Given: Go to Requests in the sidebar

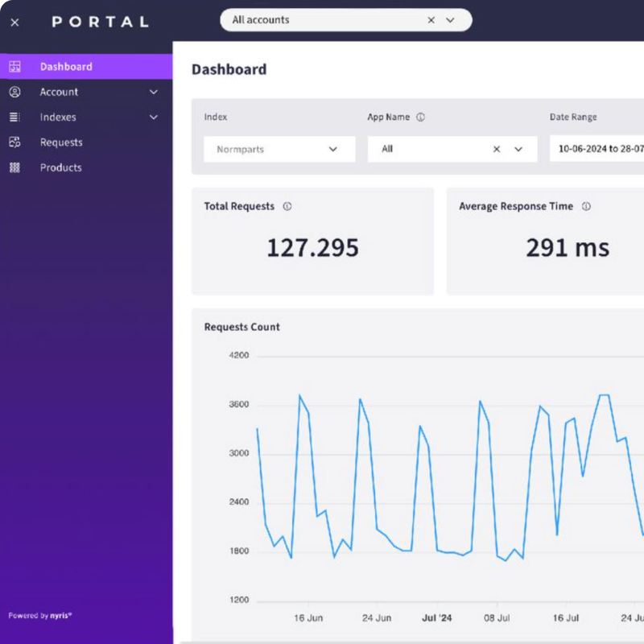Looking at the screenshot, I should (61, 142).
